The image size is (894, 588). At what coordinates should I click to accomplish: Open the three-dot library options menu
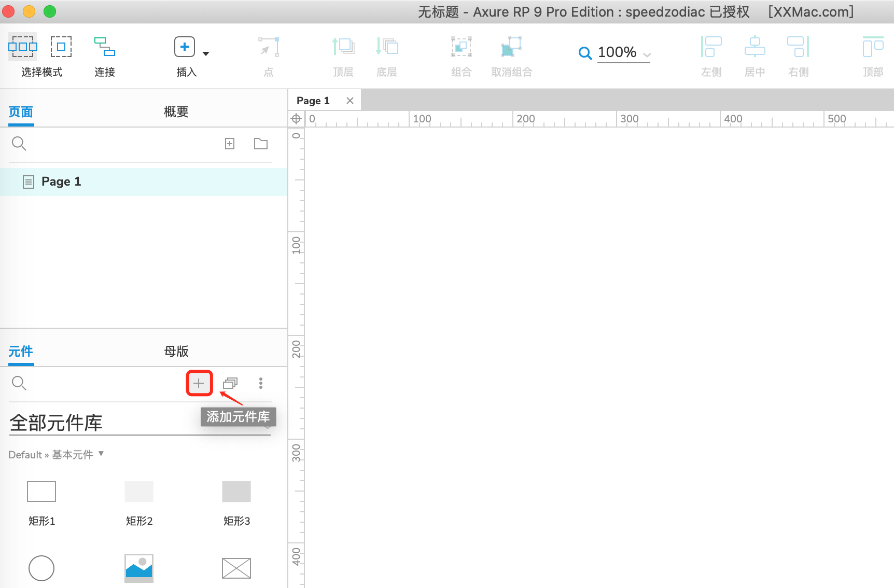click(261, 383)
